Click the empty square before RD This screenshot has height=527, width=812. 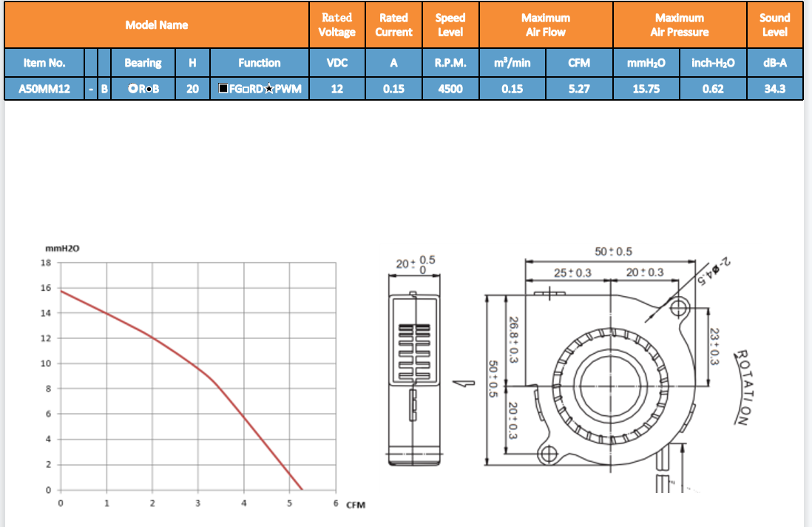click(243, 89)
